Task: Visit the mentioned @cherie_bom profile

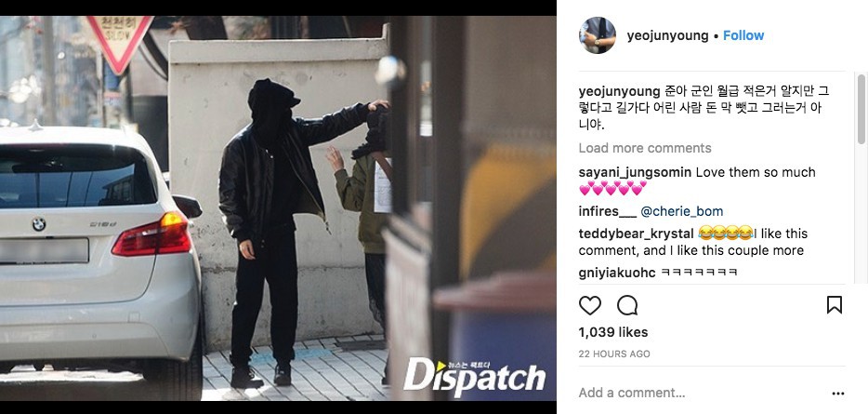Action: tap(682, 212)
